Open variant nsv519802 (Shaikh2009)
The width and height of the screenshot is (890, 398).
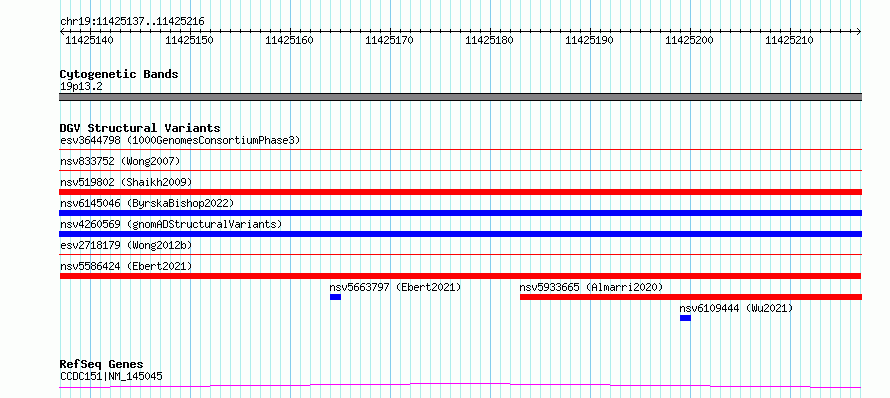(x=126, y=182)
